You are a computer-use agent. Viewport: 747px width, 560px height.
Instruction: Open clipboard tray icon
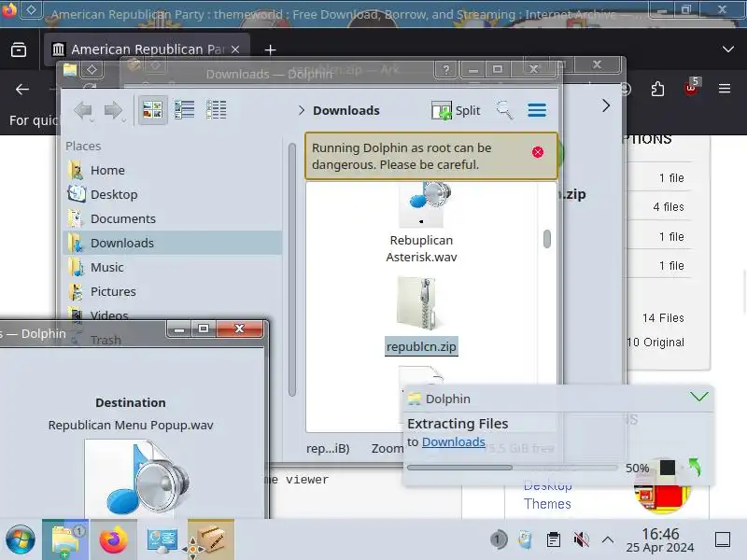[553, 539]
